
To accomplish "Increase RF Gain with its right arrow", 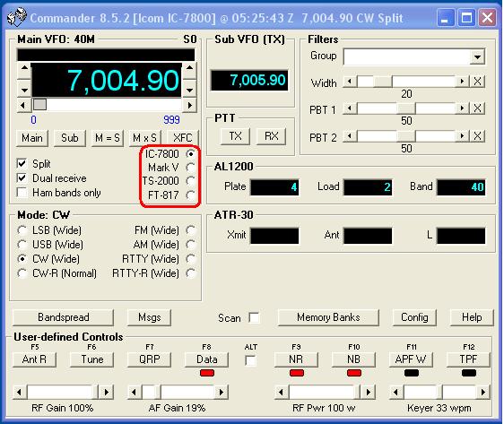I will (106, 393).
